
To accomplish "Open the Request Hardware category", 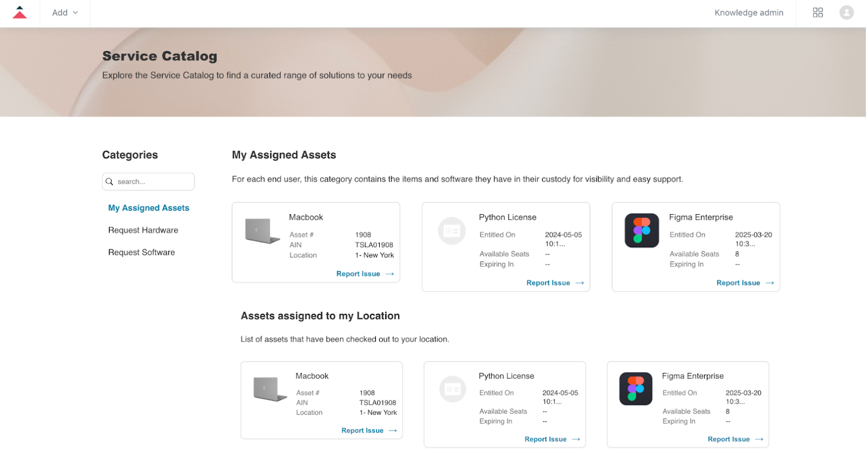I will pos(143,230).
